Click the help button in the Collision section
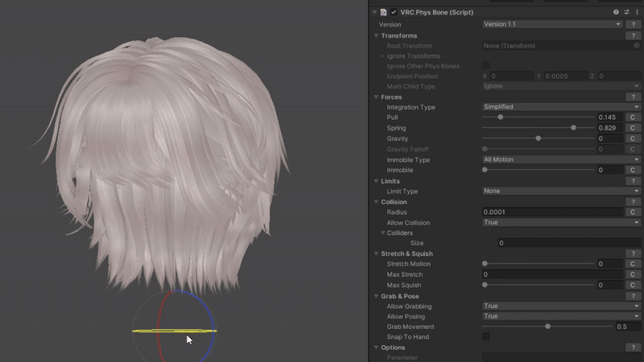Viewport: 644px width, 362px height. 634,202
